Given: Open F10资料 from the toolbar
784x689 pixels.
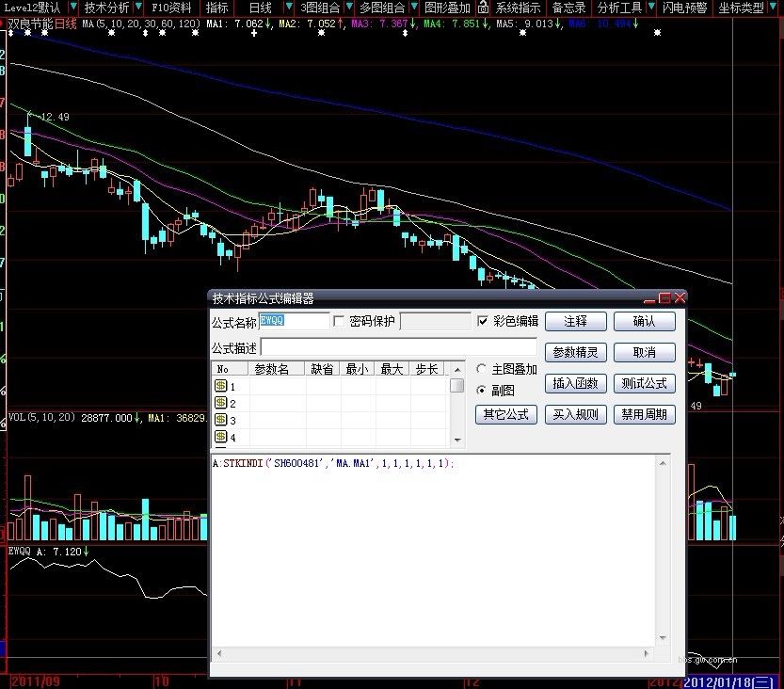Looking at the screenshot, I should pyautogui.click(x=171, y=8).
